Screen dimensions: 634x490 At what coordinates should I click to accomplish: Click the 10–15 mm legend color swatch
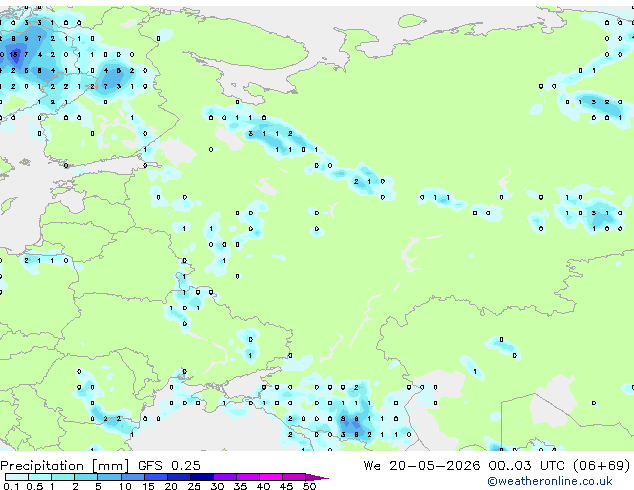coord(133,477)
